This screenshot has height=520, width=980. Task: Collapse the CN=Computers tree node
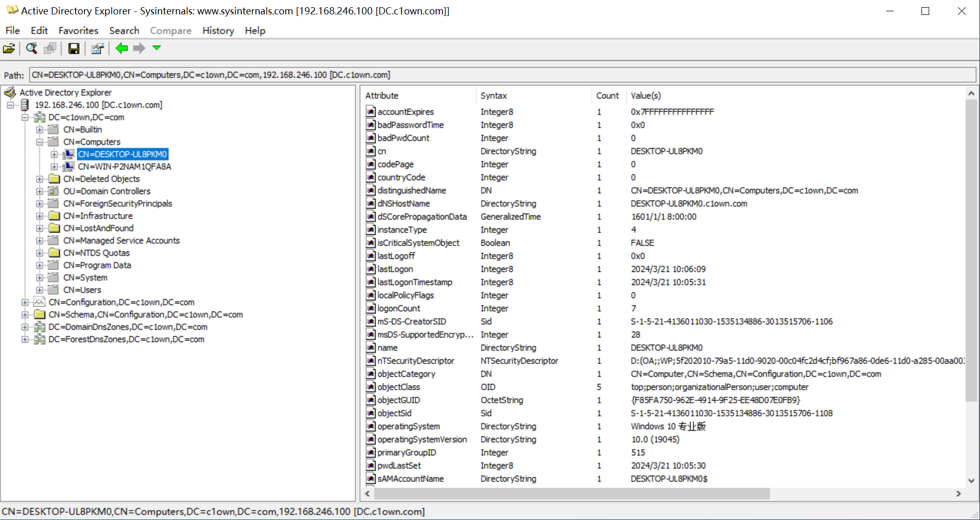pyautogui.click(x=40, y=142)
